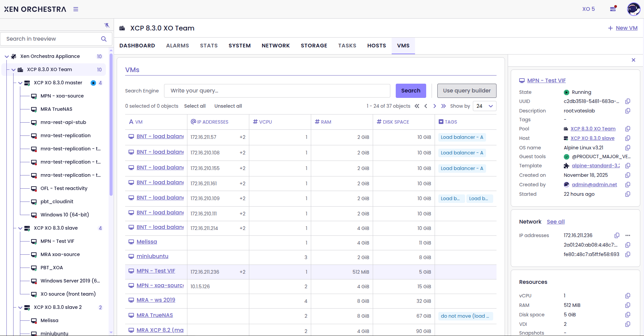
Task: Collapse the XCP XO 8.3.0 master host
Action: 20,83
